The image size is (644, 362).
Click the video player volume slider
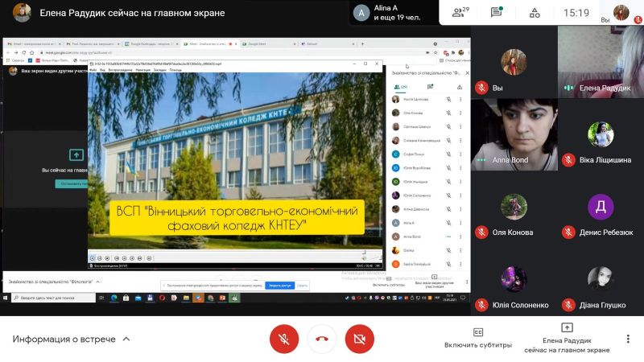[x=374, y=258]
